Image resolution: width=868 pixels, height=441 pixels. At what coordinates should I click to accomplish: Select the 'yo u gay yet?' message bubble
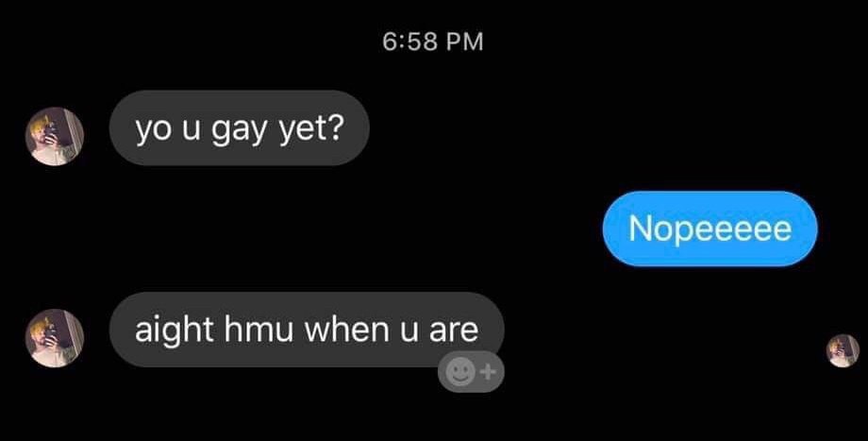[x=239, y=128]
